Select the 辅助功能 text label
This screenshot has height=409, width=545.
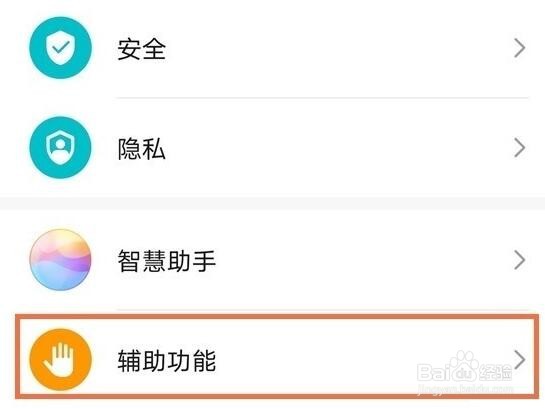pyautogui.click(x=166, y=360)
